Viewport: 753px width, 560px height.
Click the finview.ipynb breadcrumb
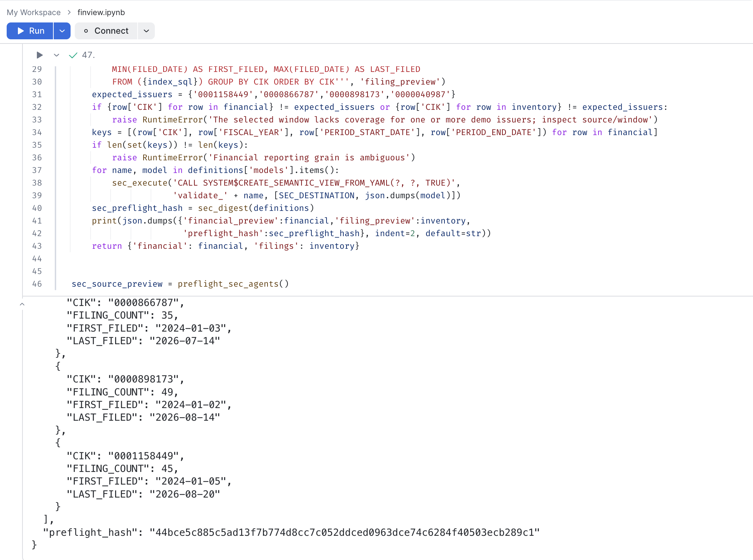(x=101, y=12)
